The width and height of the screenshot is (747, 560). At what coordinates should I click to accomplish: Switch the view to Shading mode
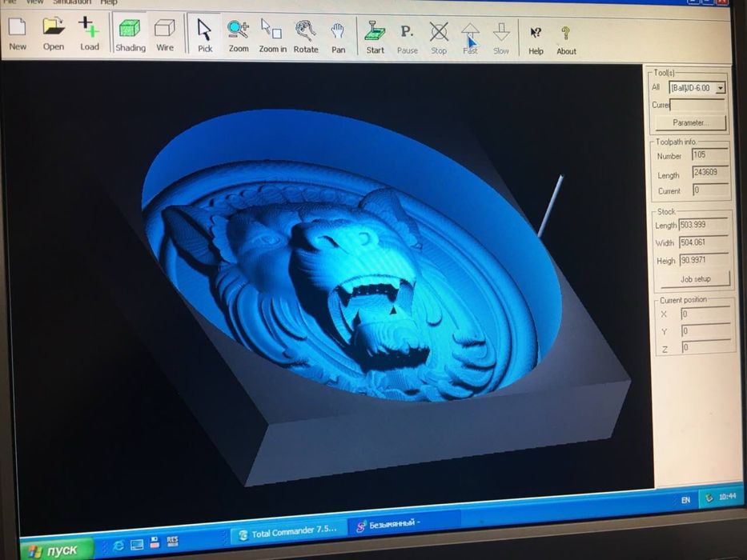[130, 34]
